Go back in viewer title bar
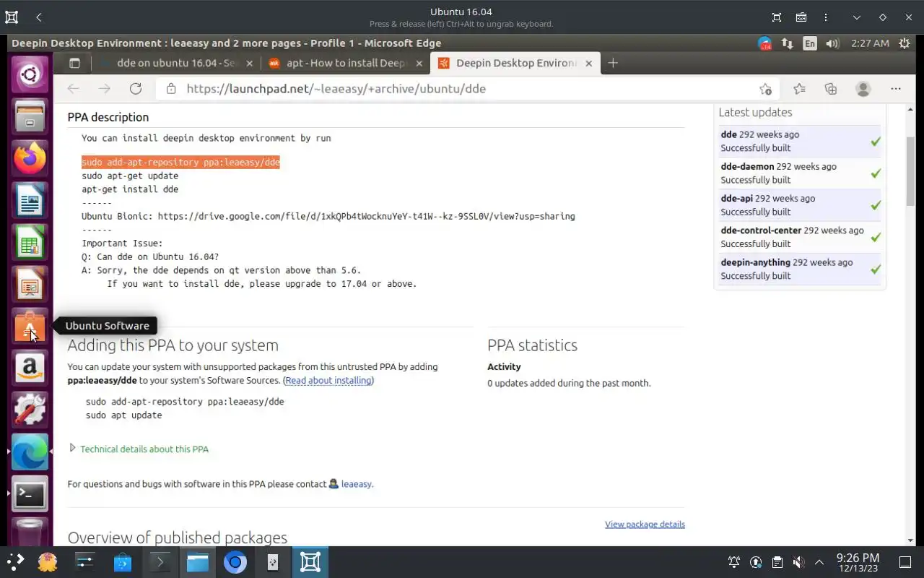This screenshot has height=578, width=924. pyautogui.click(x=39, y=17)
